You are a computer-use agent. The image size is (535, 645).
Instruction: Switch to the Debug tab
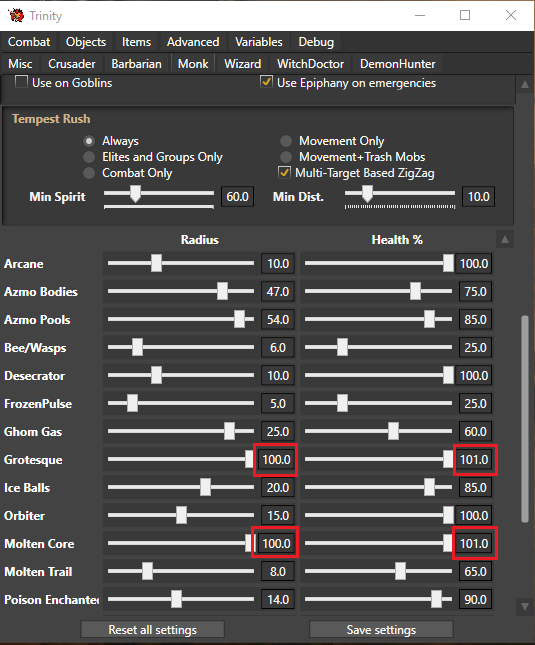316,42
